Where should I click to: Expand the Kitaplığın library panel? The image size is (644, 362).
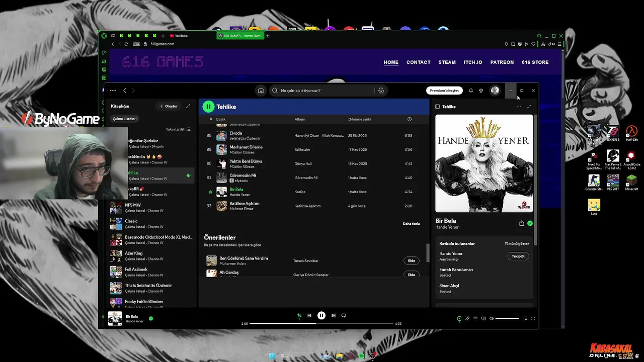(x=188, y=106)
